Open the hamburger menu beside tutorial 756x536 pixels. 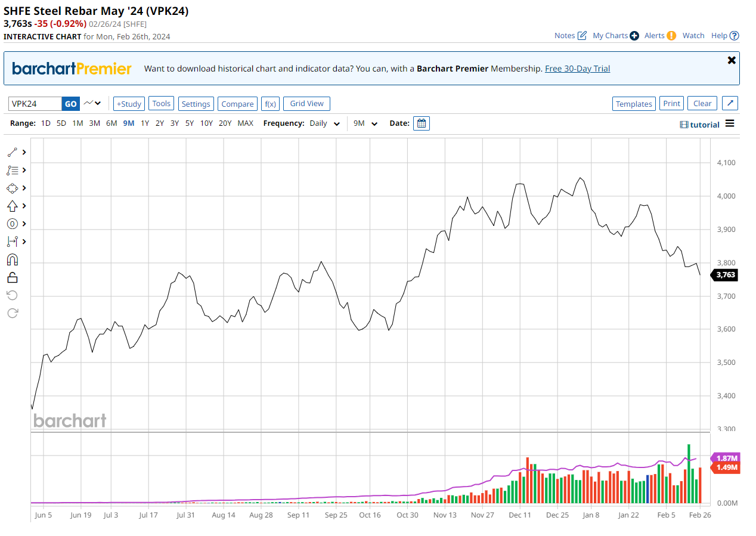coord(730,124)
